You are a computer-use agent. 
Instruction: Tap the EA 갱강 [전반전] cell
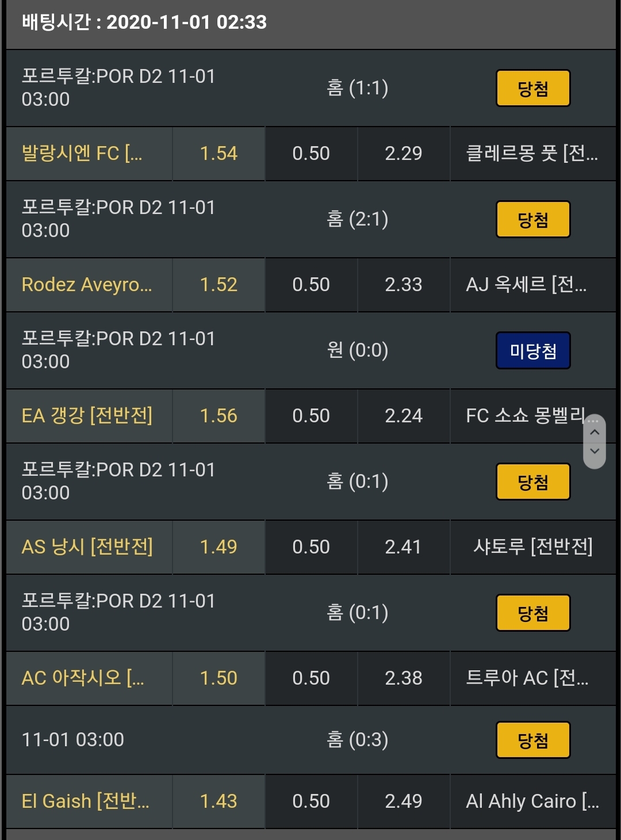[90, 416]
